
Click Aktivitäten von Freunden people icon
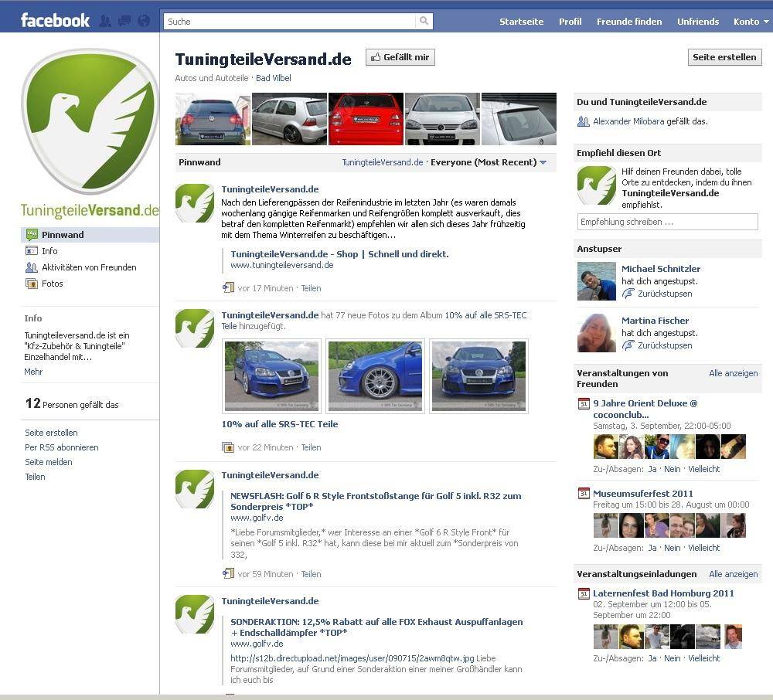32,267
